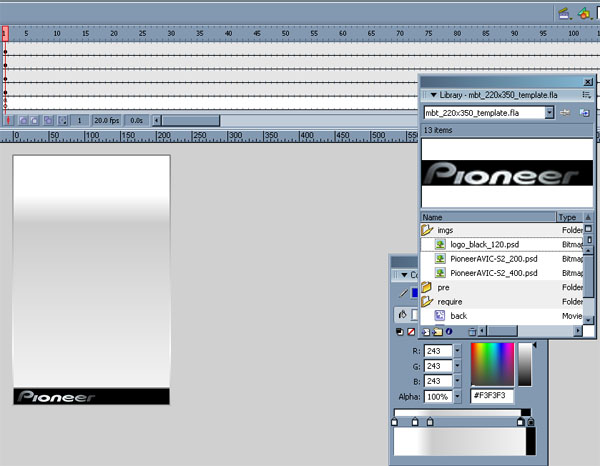Image resolution: width=600 pixels, height=466 pixels.
Task: Click the New Folder button in Library
Action: click(438, 332)
